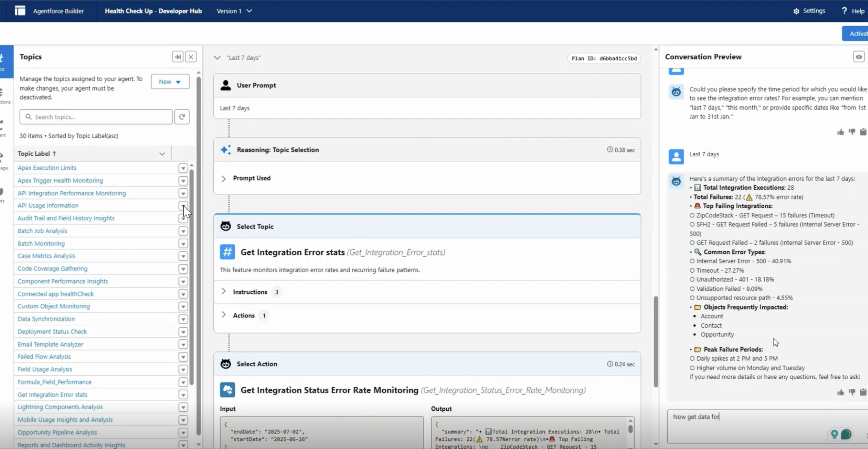
Task: Open row menu for Batch Job Analysis
Action: click(183, 231)
